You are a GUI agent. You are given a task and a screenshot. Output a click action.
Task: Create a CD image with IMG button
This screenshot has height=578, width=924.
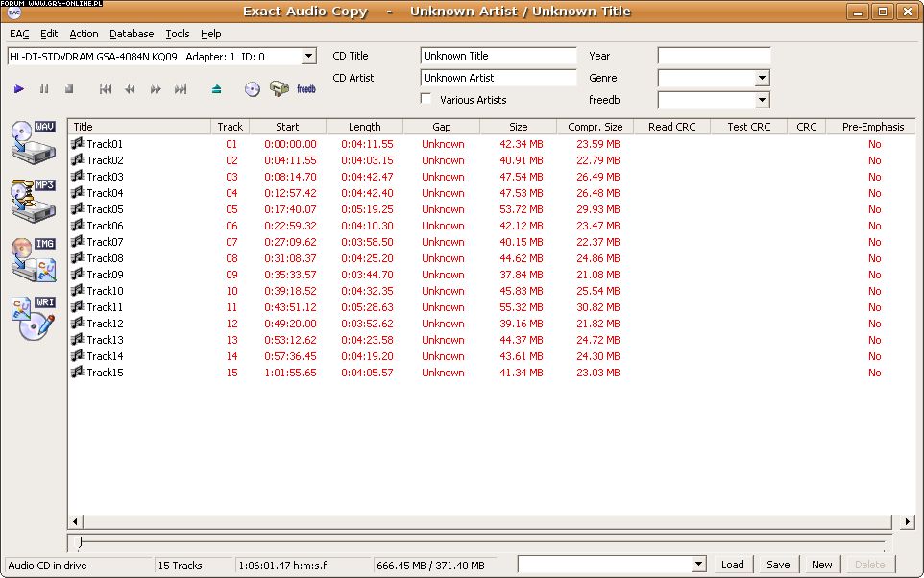pyautogui.click(x=34, y=259)
